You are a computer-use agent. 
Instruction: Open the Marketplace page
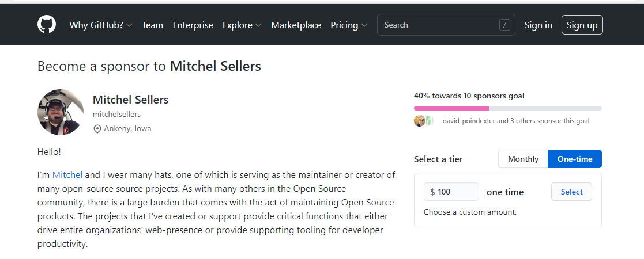296,25
